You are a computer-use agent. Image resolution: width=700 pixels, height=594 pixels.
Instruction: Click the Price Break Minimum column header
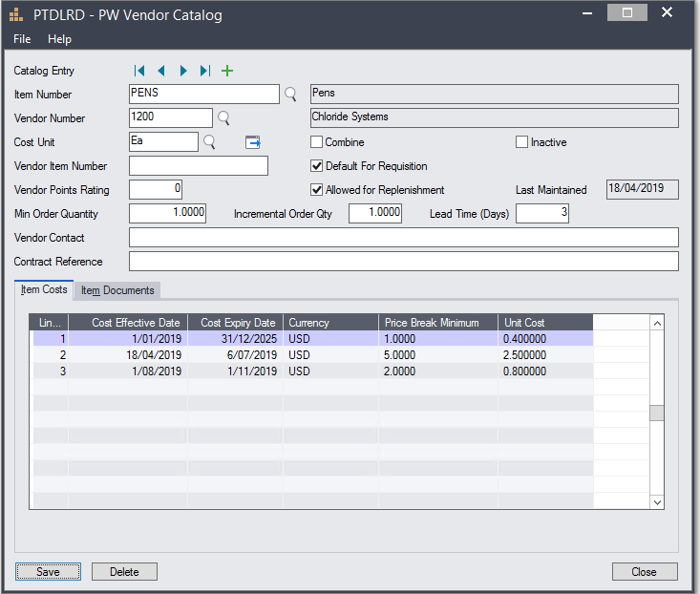tap(439, 323)
